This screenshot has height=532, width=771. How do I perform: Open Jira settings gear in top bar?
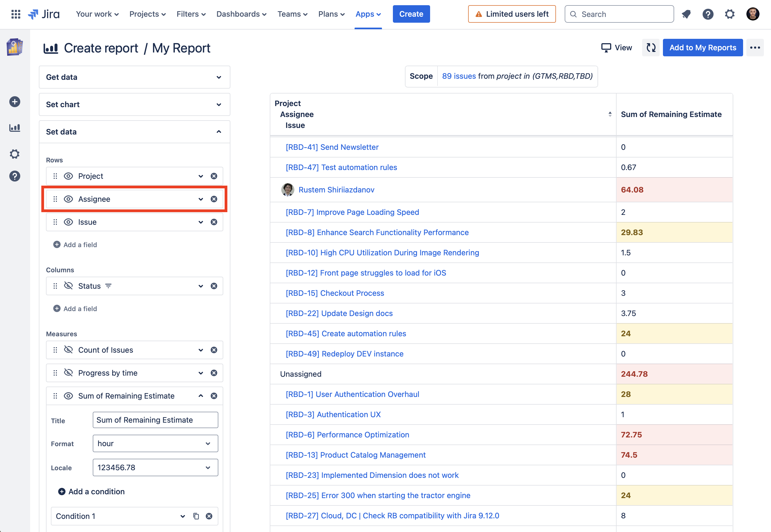(730, 14)
